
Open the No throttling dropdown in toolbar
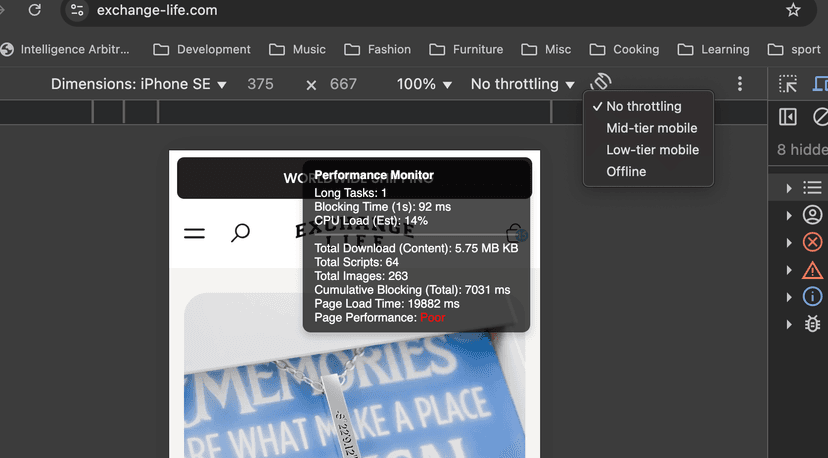click(x=522, y=84)
